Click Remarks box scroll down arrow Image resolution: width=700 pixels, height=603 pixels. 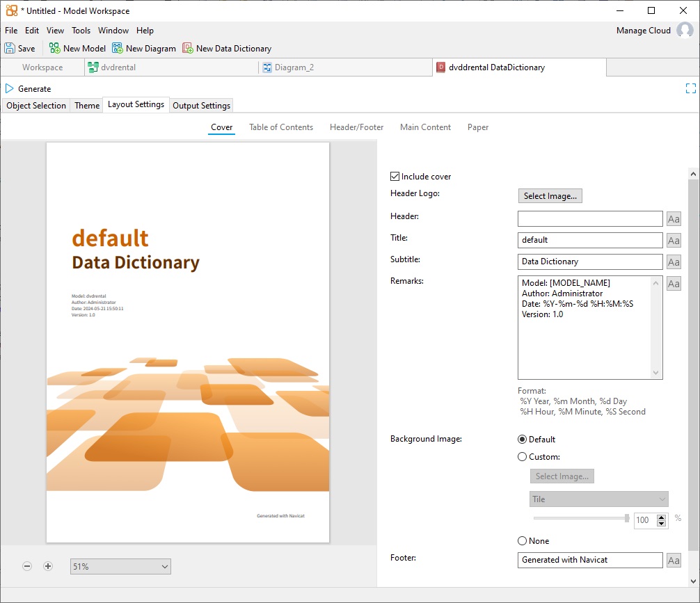coord(655,373)
